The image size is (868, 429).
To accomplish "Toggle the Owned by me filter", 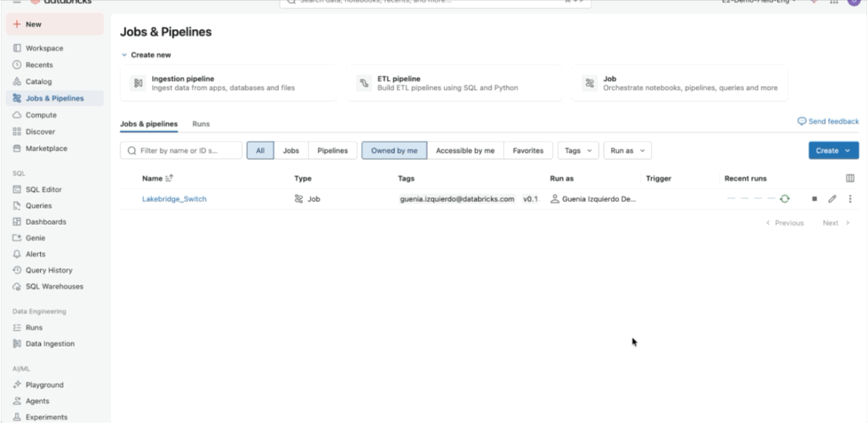I will point(394,150).
